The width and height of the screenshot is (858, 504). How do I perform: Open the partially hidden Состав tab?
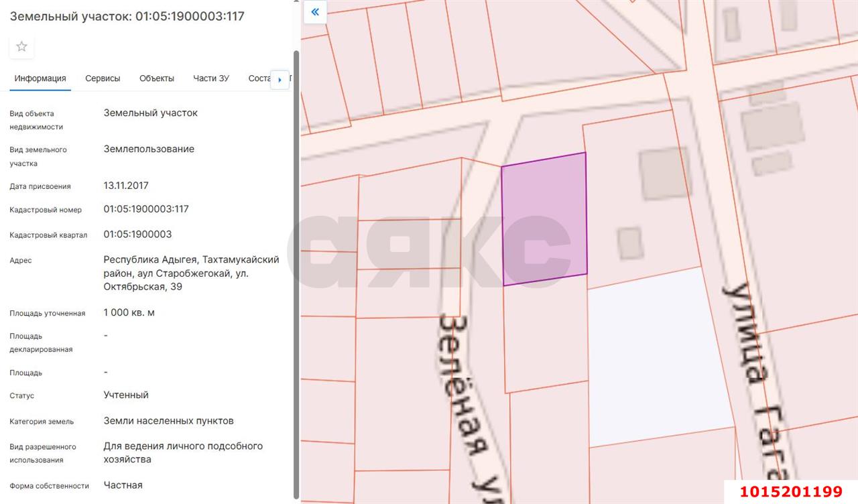click(x=259, y=78)
